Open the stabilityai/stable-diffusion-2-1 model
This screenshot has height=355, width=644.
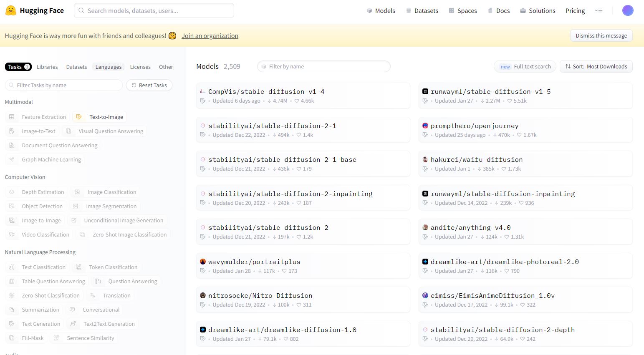(303, 130)
